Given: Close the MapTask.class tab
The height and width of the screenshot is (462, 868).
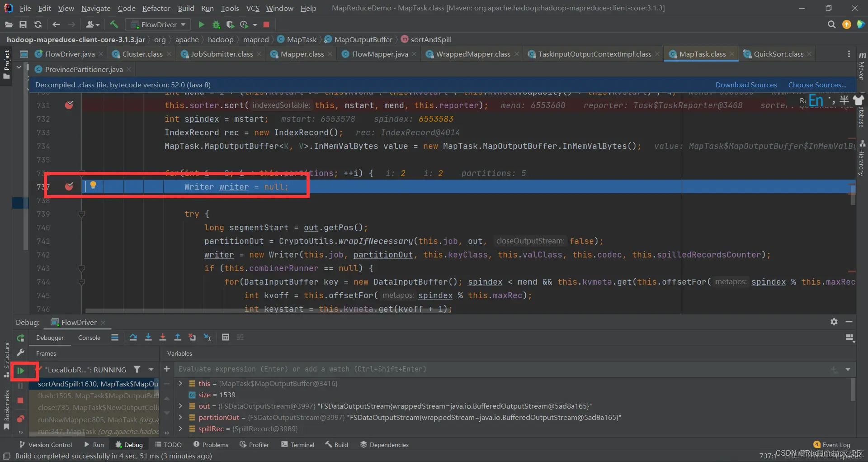Looking at the screenshot, I should point(732,54).
